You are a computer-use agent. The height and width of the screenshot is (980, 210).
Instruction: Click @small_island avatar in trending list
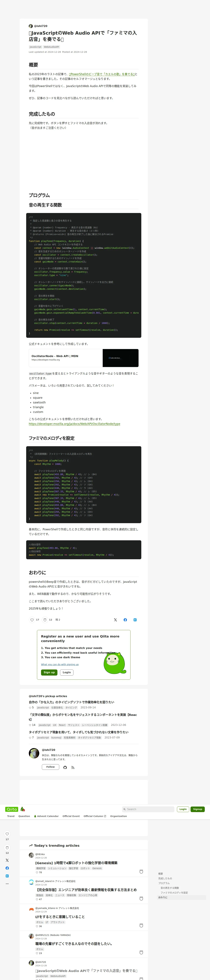pyautogui.click(x=31, y=882)
